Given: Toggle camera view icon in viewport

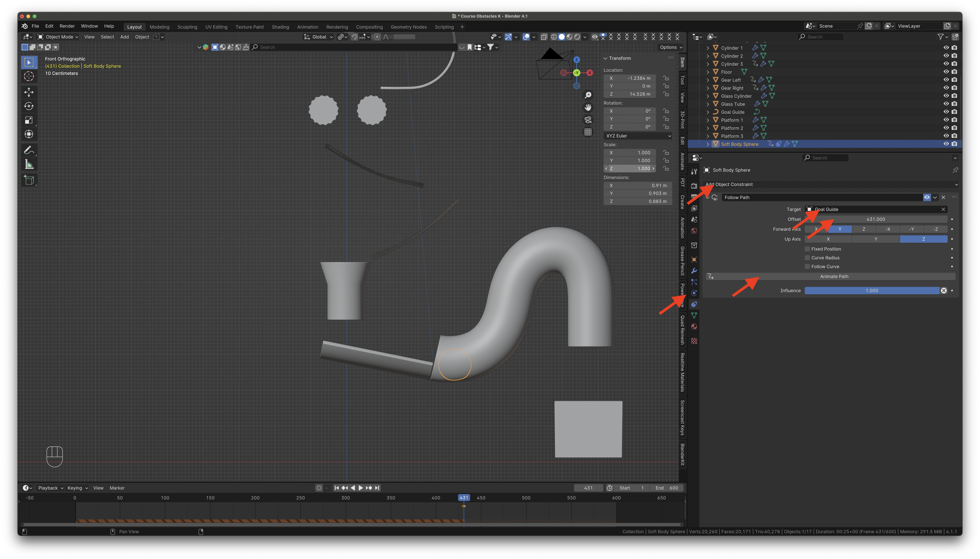Looking at the screenshot, I should (x=588, y=119).
